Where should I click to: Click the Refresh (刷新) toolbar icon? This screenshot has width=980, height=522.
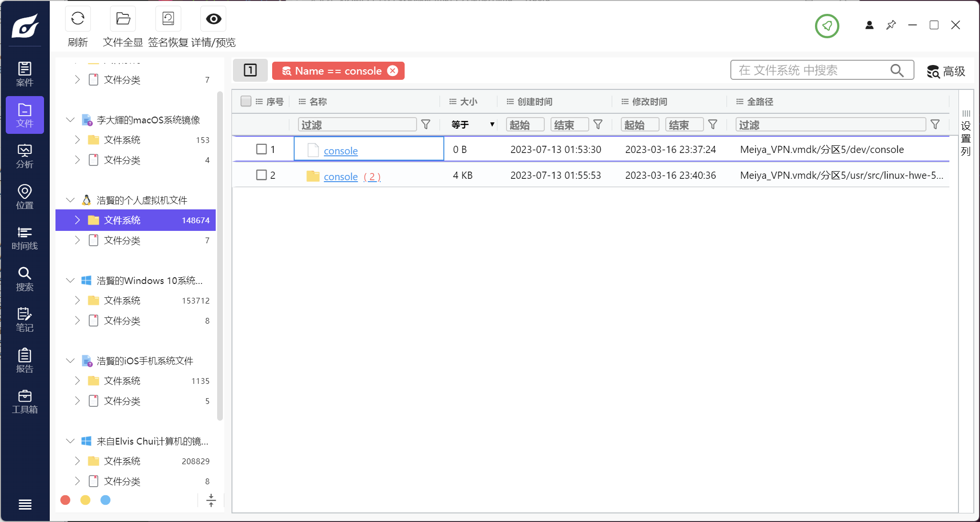pyautogui.click(x=77, y=19)
